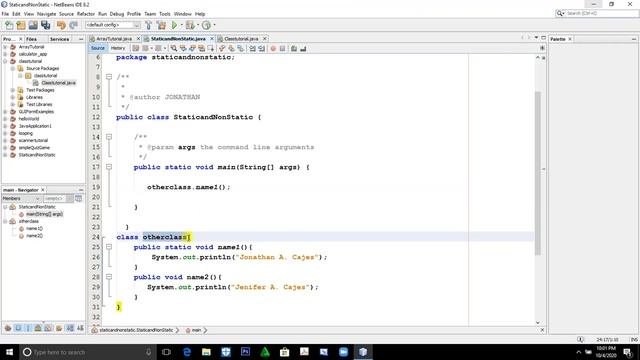Image resolution: width=640 pixels, height=360 pixels.
Task: Open Microsoft Edge from the taskbar
Action: (187, 352)
